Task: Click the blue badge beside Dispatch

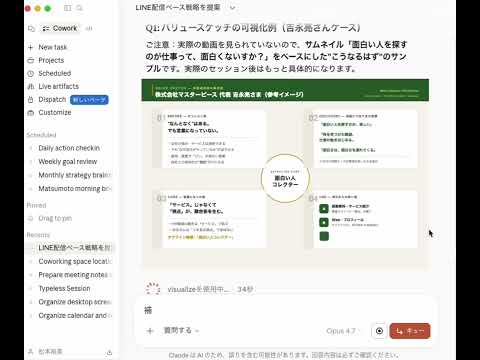Action: [x=89, y=100]
